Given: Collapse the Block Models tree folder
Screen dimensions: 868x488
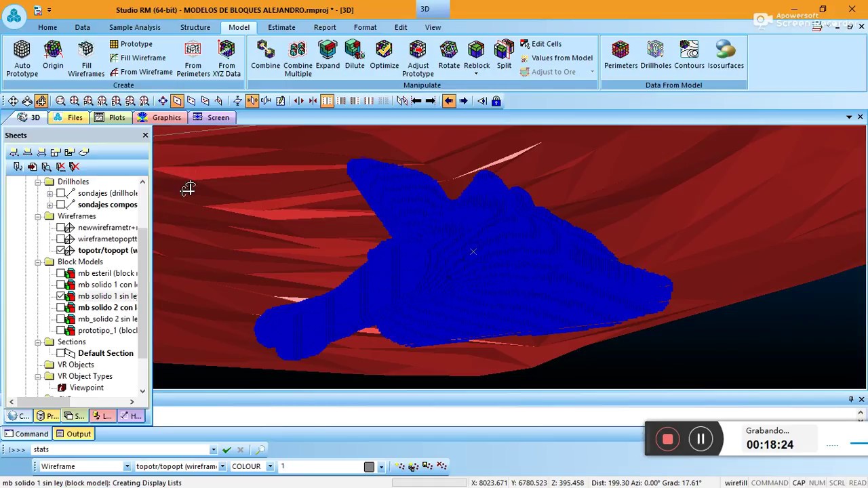Looking at the screenshot, I should [x=39, y=262].
